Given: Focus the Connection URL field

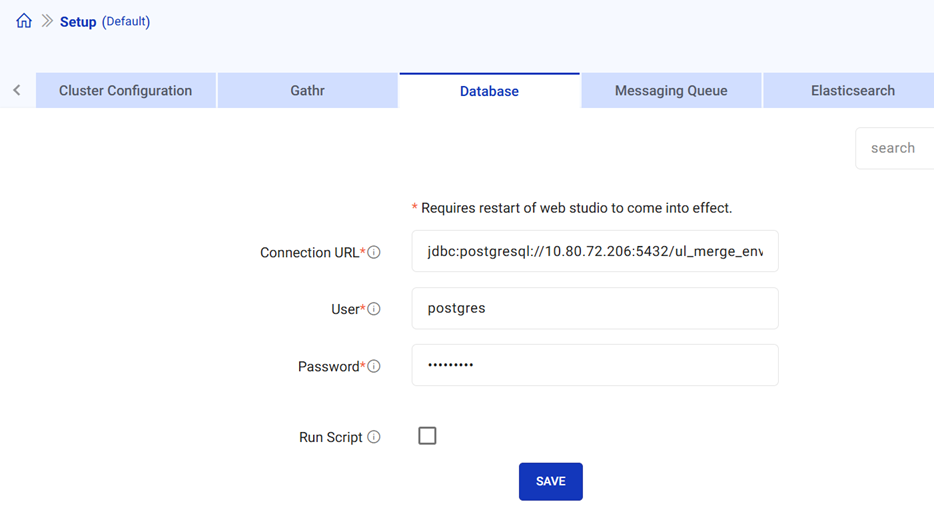Looking at the screenshot, I should 595,251.
